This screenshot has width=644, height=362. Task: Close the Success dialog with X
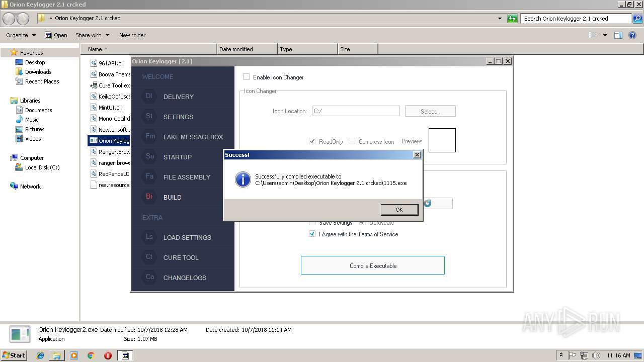[417, 155]
